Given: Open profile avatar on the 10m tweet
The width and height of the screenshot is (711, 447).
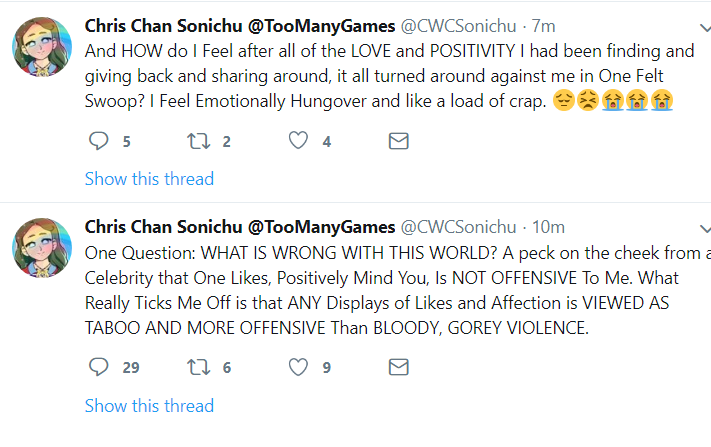Looking at the screenshot, I should coord(42,248).
